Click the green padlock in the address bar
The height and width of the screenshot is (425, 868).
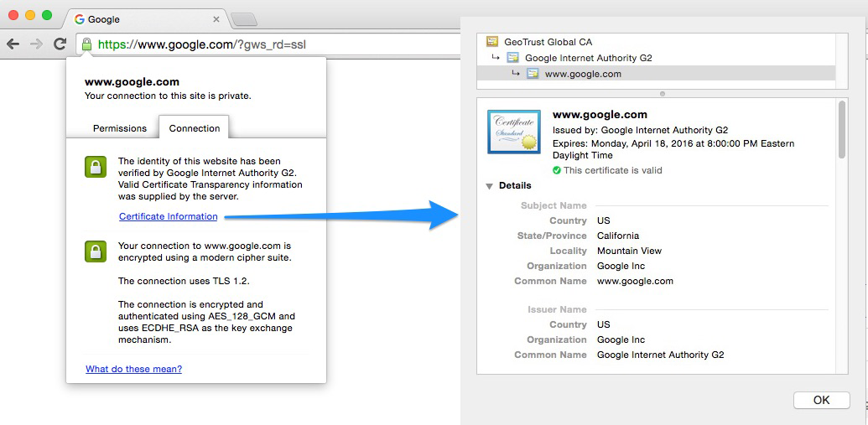pyautogui.click(x=86, y=44)
